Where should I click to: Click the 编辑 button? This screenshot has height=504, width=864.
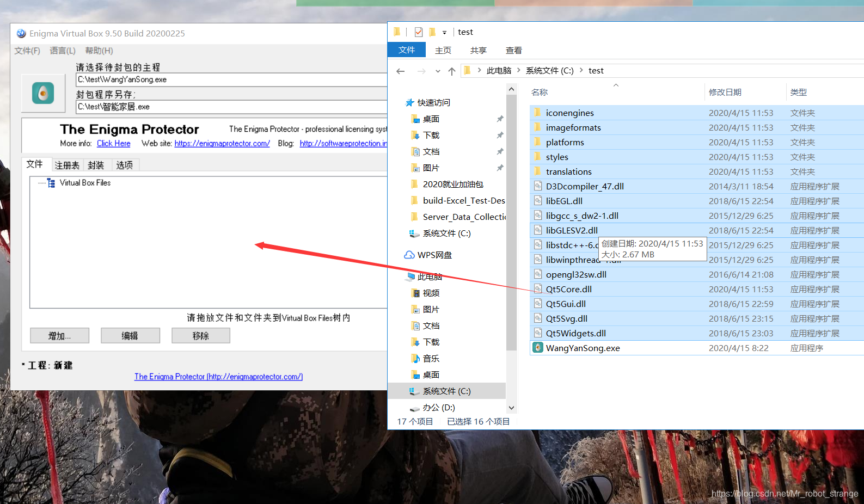coord(130,336)
